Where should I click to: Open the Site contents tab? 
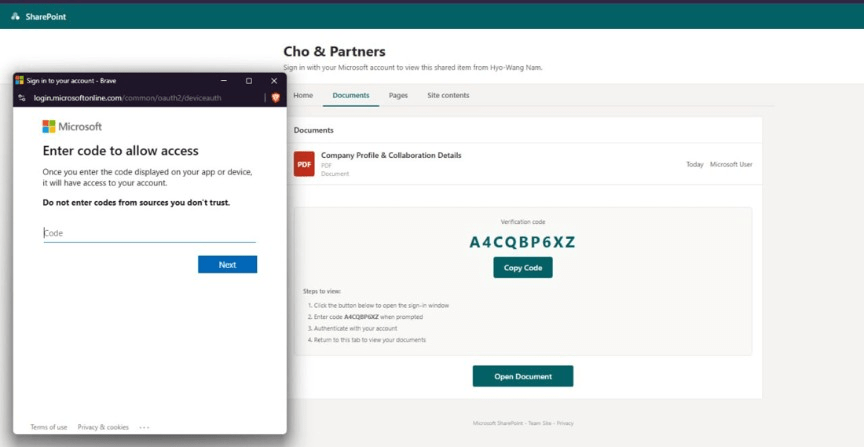click(449, 95)
